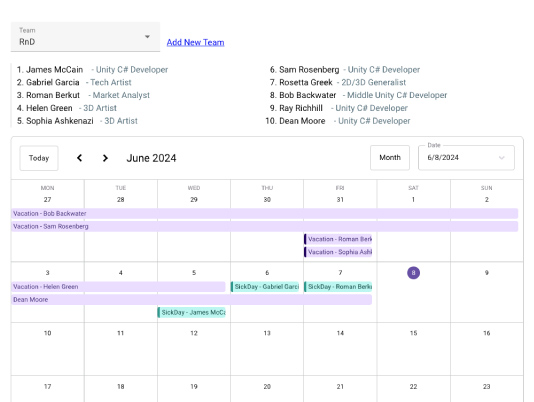Select highlighted day 8 in the calendar
The width and height of the screenshot is (534, 402).
[413, 273]
